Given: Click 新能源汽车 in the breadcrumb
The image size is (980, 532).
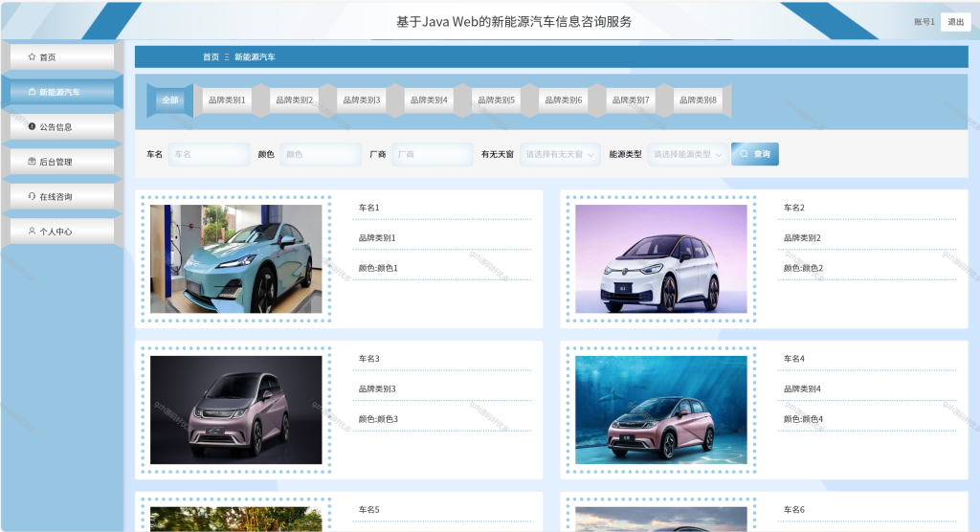Looking at the screenshot, I should click(x=255, y=56).
